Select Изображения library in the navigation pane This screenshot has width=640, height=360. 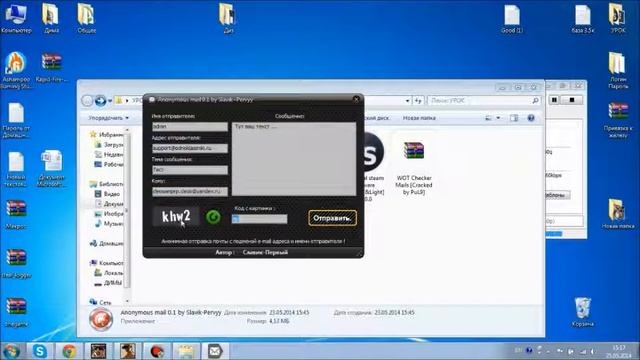(109, 213)
